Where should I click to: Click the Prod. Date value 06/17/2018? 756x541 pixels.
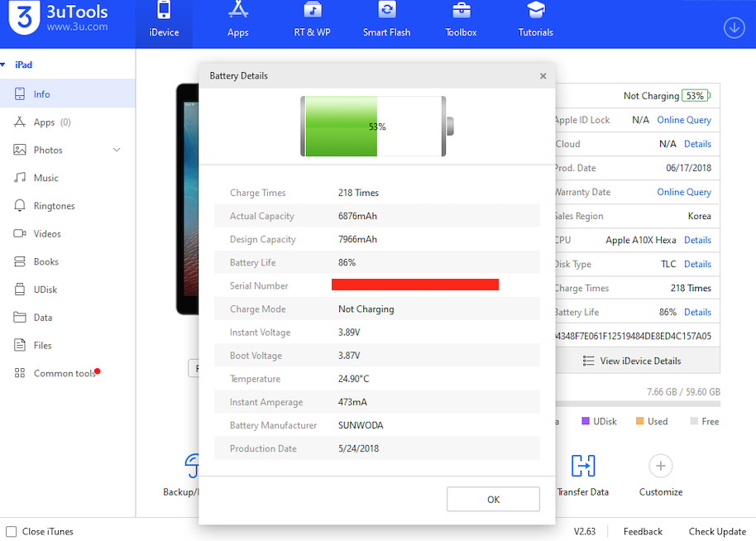coord(688,168)
